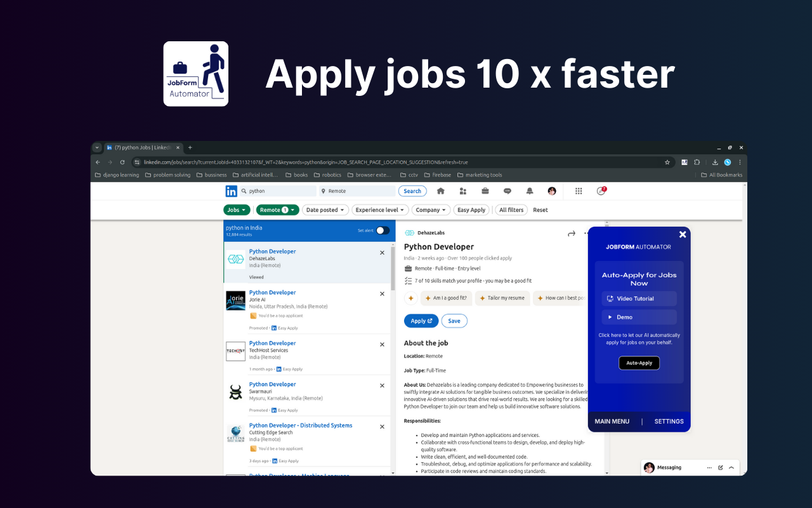Open the marketing tools bookmark folder
The width and height of the screenshot is (812, 508).
coord(479,175)
